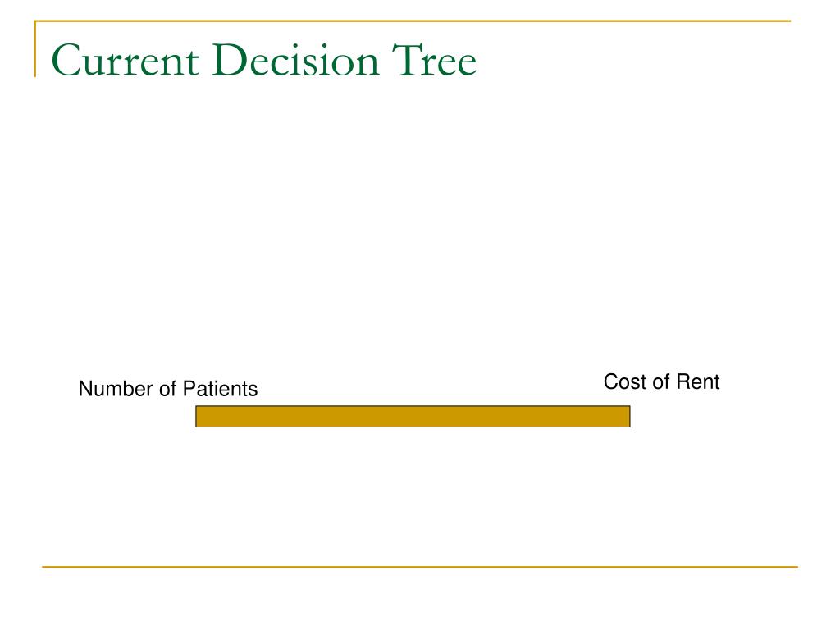Click the word 'Current' in the title

click(x=126, y=61)
